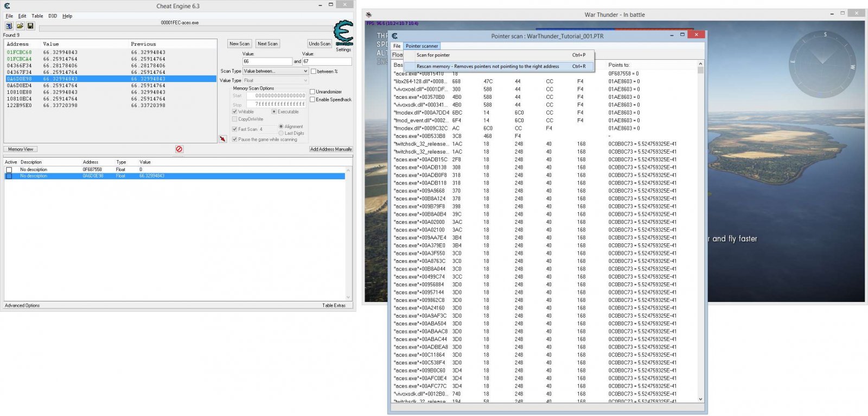Open the Table menu
Screen dimensions: 868x416
click(37, 16)
